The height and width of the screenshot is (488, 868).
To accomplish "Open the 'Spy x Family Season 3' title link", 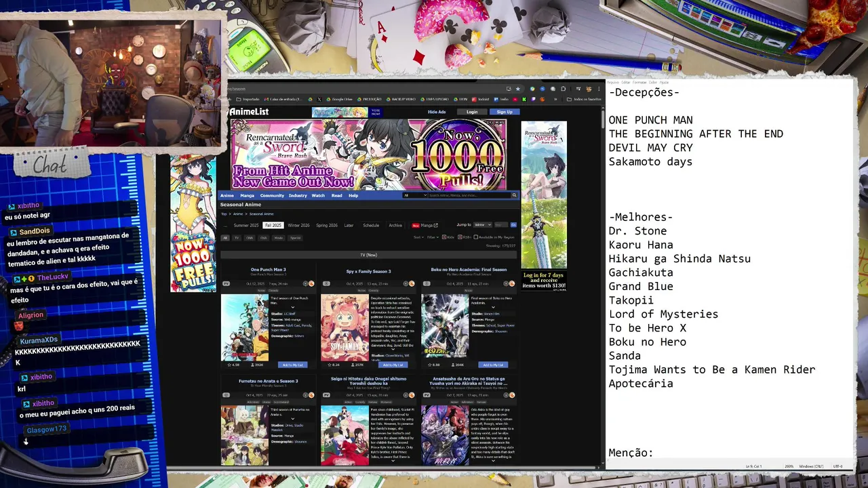I will 369,272.
